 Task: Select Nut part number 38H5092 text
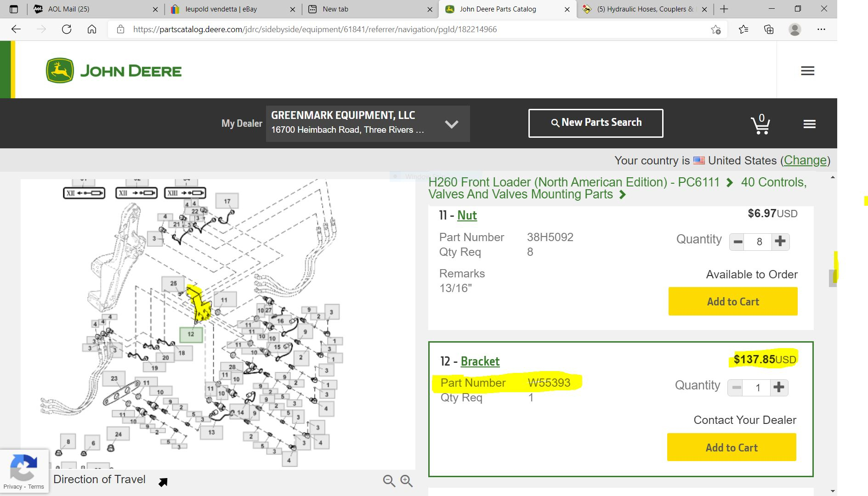pos(550,237)
